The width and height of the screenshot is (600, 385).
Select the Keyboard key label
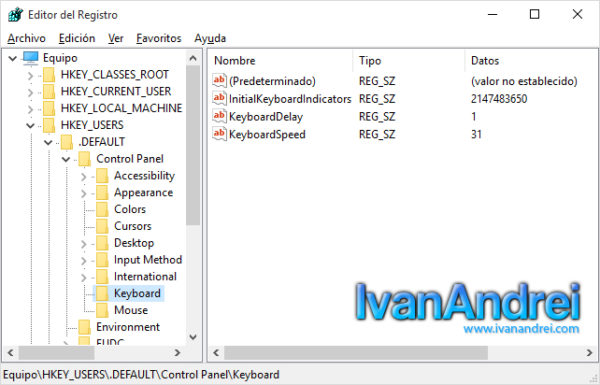(137, 294)
